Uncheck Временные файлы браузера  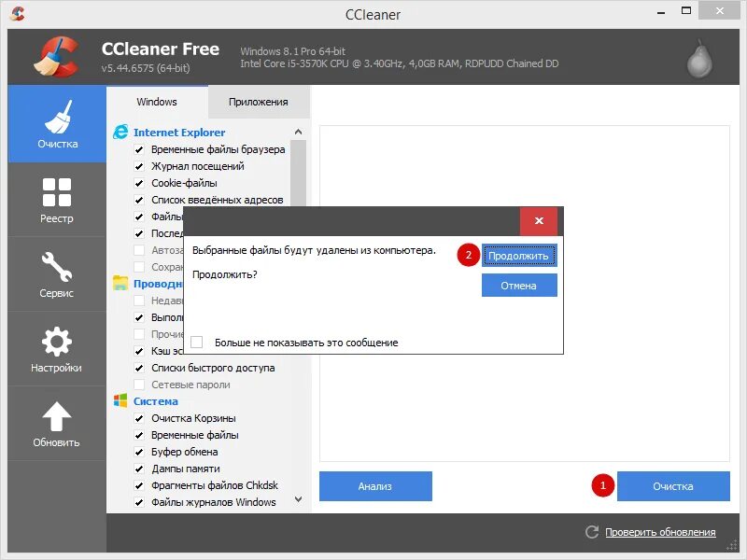[x=139, y=149]
